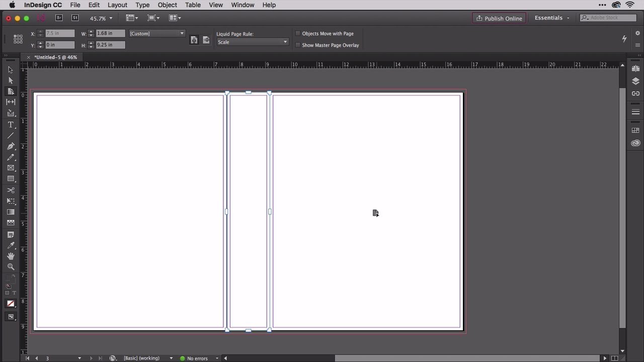Open the View Options dropdown

(x=132, y=18)
